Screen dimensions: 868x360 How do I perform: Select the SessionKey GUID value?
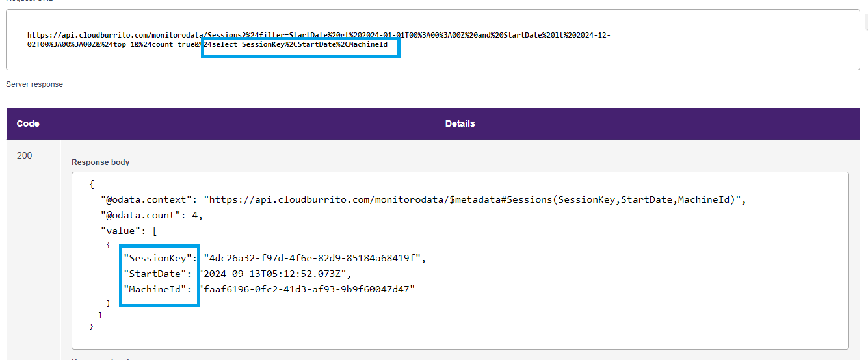(314, 258)
